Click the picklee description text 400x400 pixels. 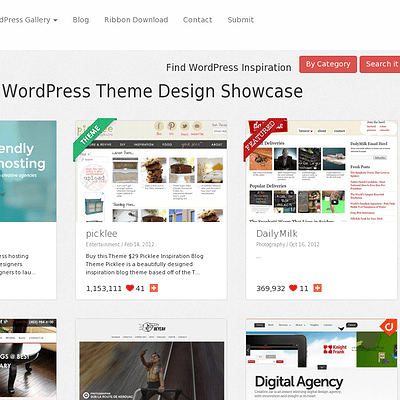tap(144, 264)
